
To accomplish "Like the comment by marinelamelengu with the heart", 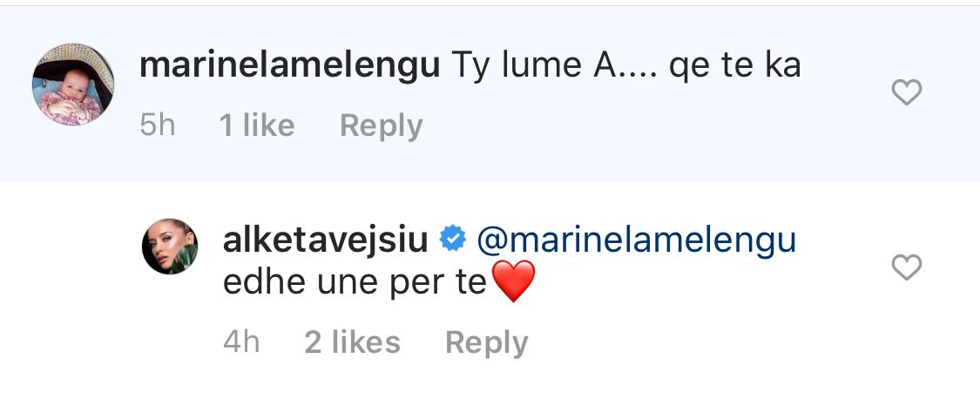I will coord(906,92).
